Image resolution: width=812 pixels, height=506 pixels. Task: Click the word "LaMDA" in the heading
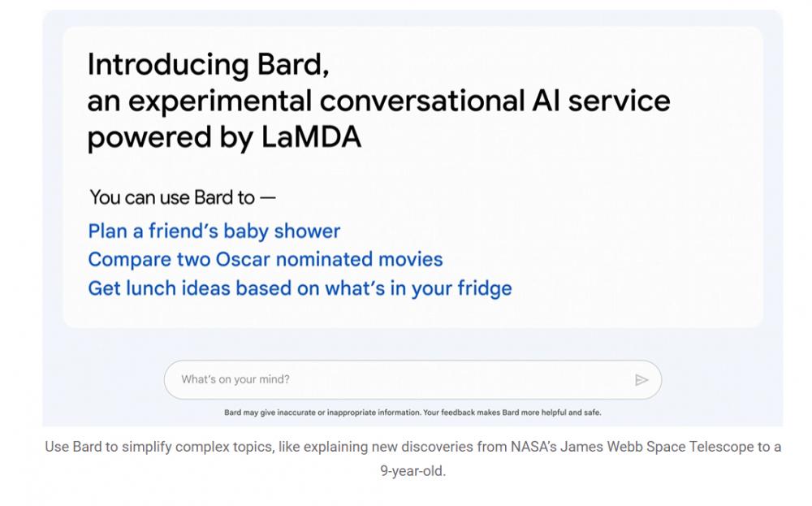(x=311, y=136)
